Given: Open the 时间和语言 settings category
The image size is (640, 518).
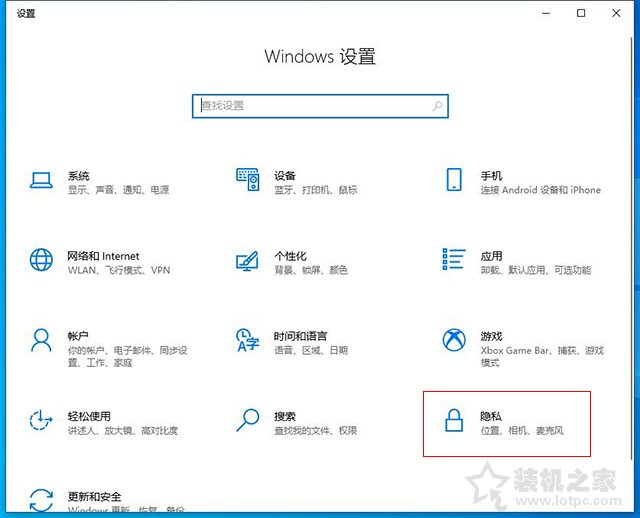Looking at the screenshot, I should click(x=300, y=336).
